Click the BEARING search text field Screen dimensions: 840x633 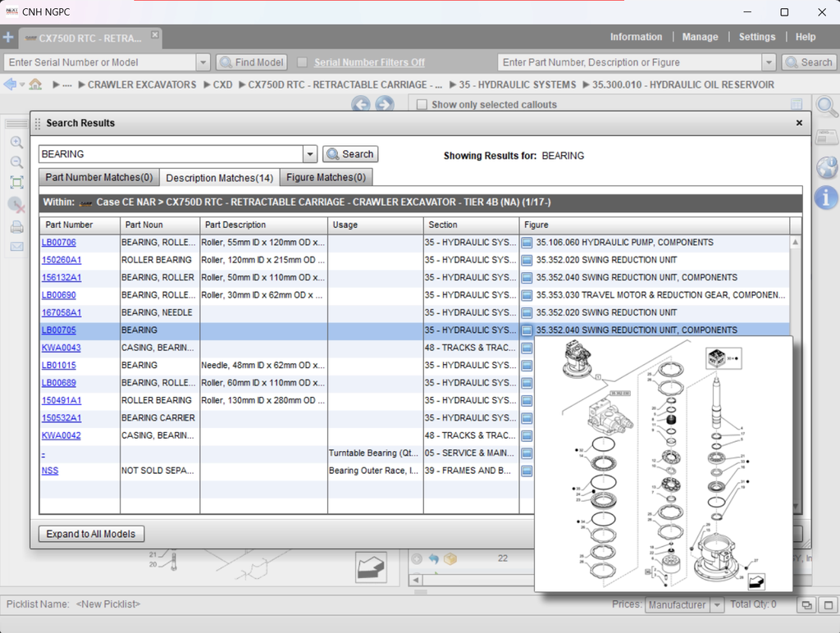point(171,154)
